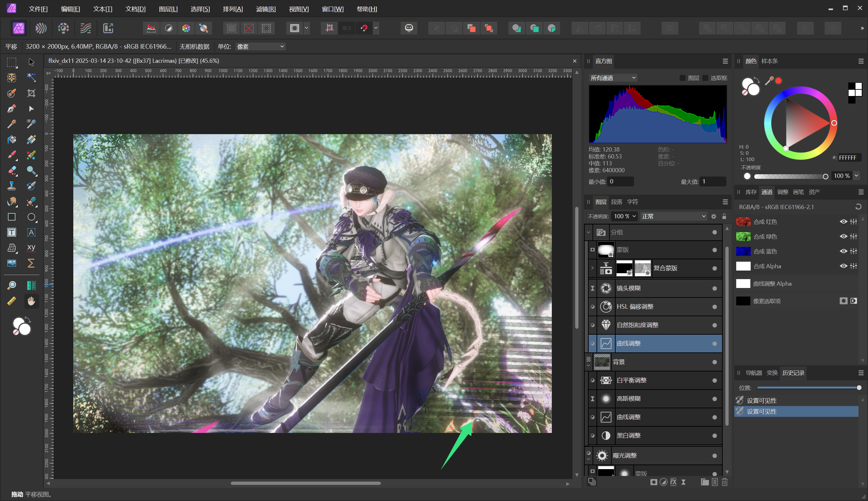Pick the Crop tool
This screenshot has height=501, width=868.
(31, 93)
